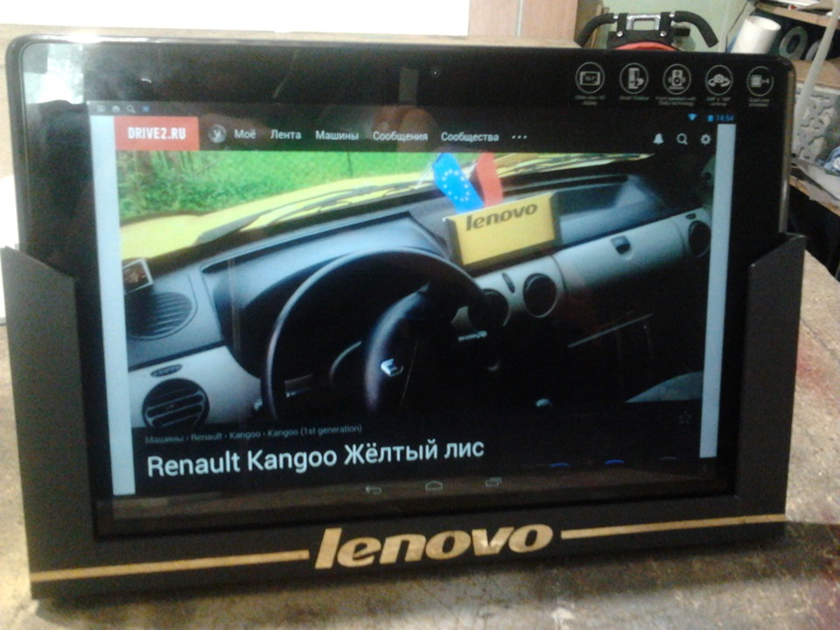The image size is (840, 630).
Task: Open settings gear icon
Action: tap(705, 139)
